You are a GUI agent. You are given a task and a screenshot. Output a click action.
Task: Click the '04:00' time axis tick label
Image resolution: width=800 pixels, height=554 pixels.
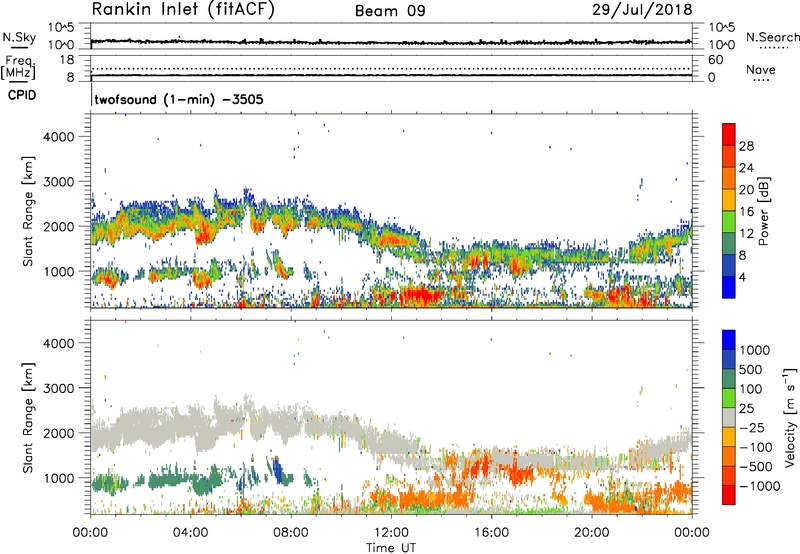(190, 533)
